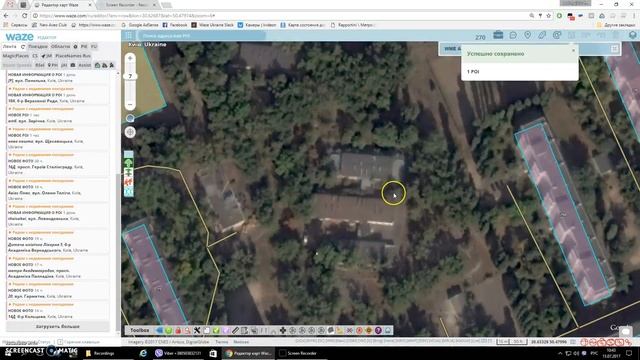The width and height of the screenshot is (640, 360).
Task: Open the grid icon on WME panel header
Action: pyautogui.click(x=615, y=49)
